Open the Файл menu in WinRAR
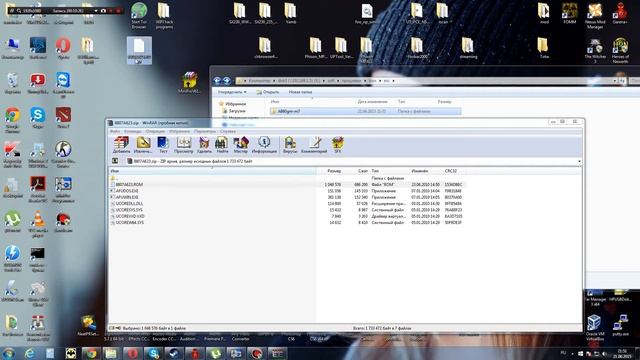Screen dimensions: 640x360 (115, 131)
